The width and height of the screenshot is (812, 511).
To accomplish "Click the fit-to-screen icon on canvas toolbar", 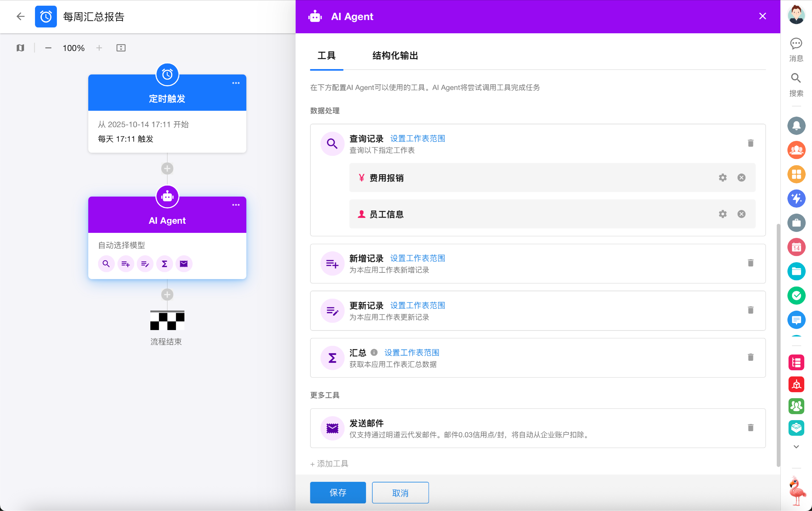I will pos(121,48).
